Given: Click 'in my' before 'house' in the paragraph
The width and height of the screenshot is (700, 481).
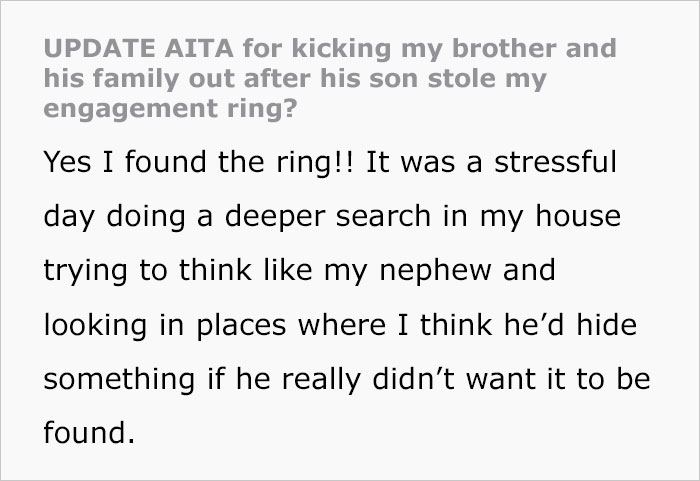Looking at the screenshot, I should click(x=480, y=217).
